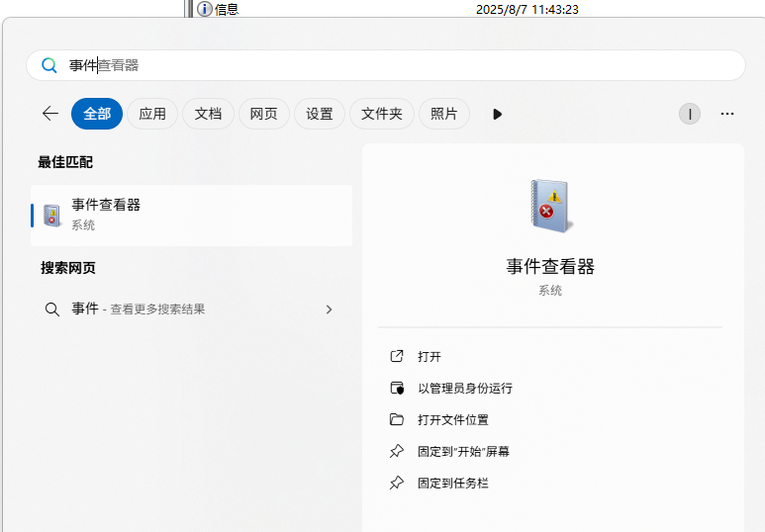Viewport: 765px width, 532px height.
Task: Switch to the 设置 filter tab
Action: click(x=320, y=114)
